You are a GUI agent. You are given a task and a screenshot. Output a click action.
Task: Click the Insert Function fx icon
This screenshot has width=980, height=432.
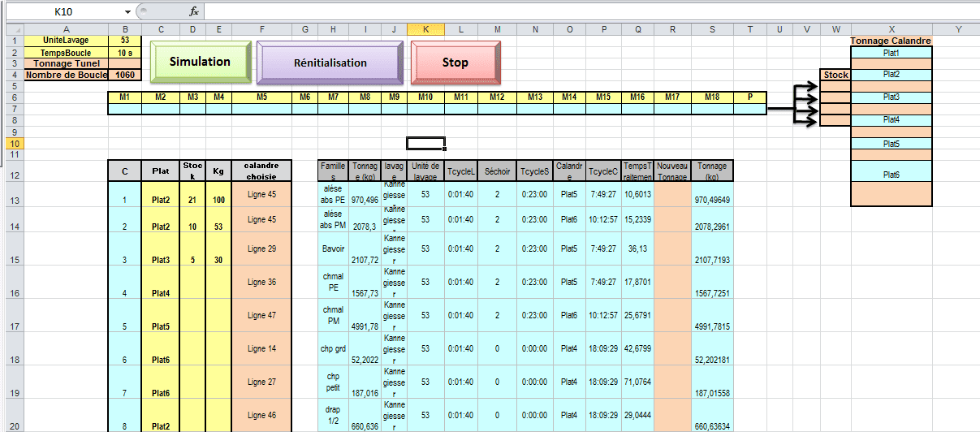194,11
